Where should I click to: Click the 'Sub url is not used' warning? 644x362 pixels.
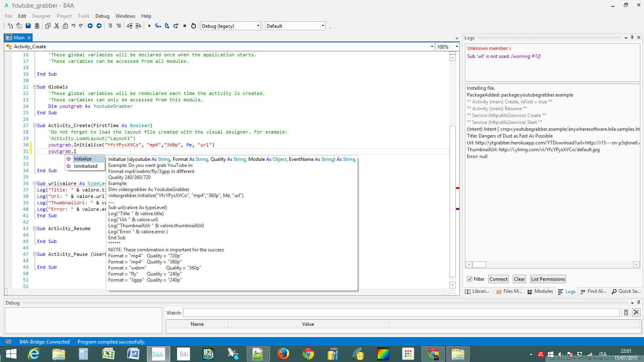tap(504, 56)
